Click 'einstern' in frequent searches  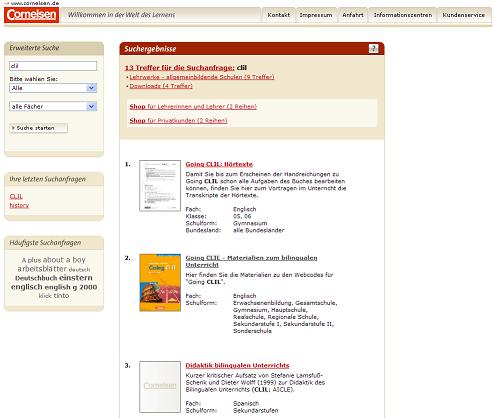click(76, 278)
